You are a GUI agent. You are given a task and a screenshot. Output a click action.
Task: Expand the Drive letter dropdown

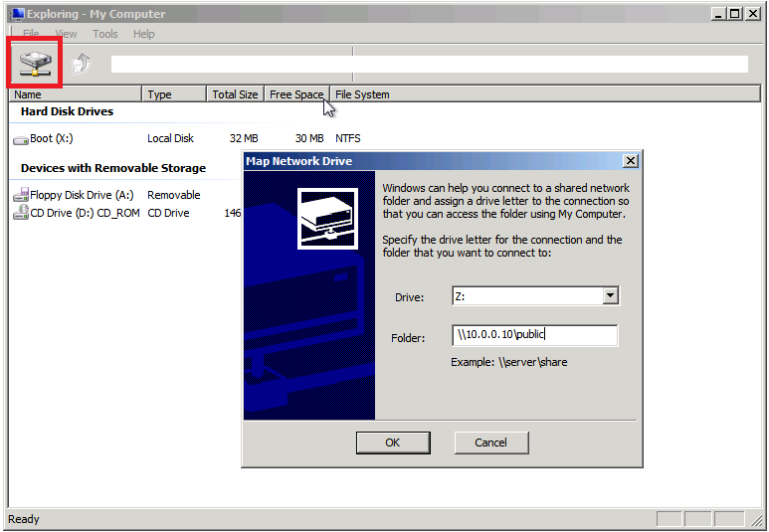tap(610, 295)
